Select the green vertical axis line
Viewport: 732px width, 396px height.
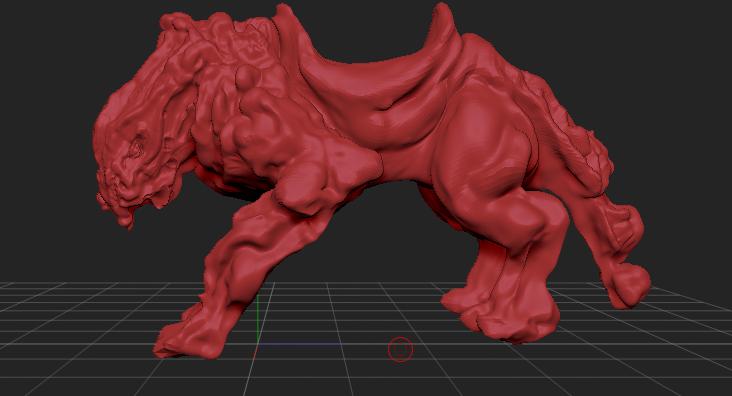point(258,319)
